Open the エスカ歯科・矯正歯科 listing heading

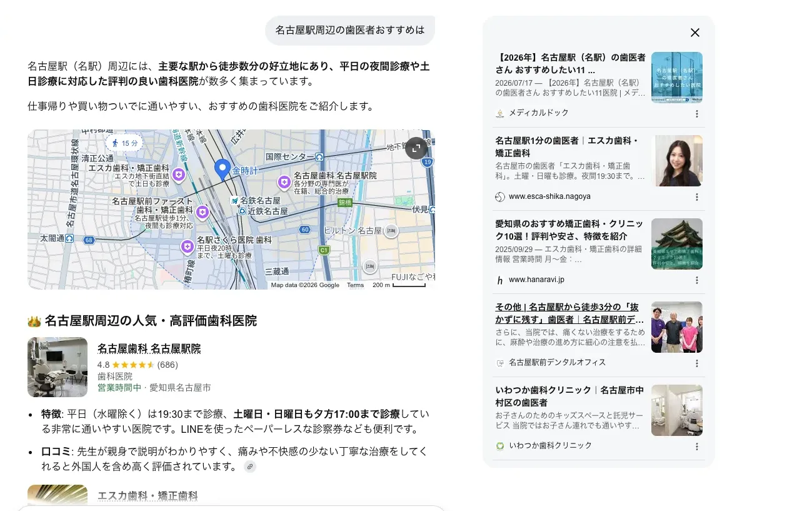tap(148, 497)
